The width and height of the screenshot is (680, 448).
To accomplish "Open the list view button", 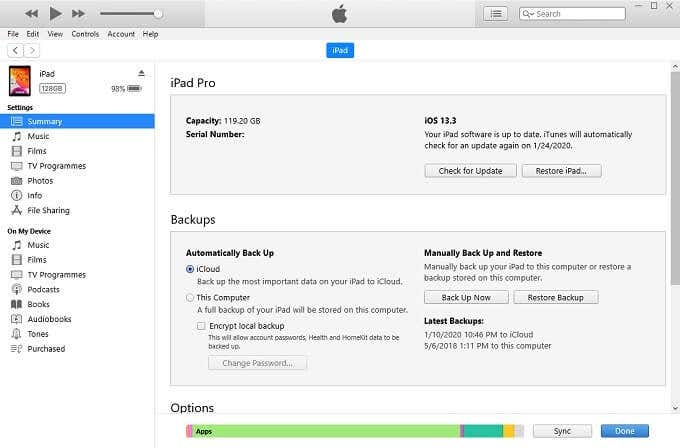I will click(495, 14).
